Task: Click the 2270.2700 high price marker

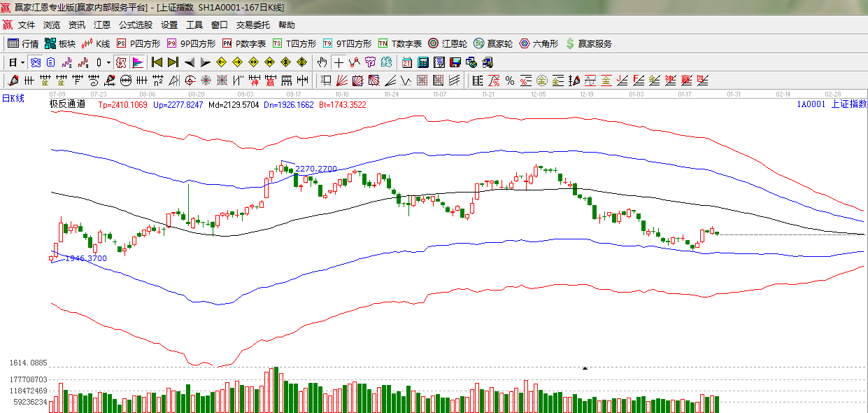Action: click(315, 169)
